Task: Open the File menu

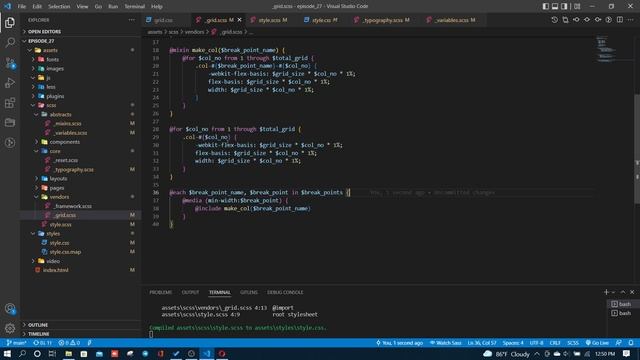Action: pos(22,6)
